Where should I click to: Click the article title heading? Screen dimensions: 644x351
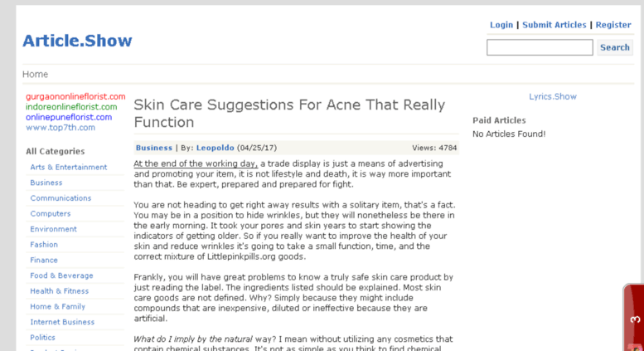click(289, 114)
